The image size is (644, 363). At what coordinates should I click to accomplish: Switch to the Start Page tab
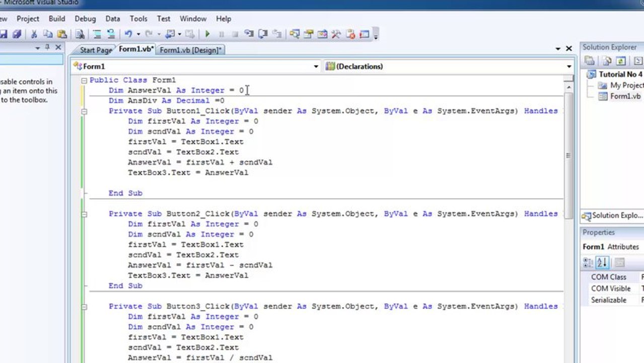96,50
